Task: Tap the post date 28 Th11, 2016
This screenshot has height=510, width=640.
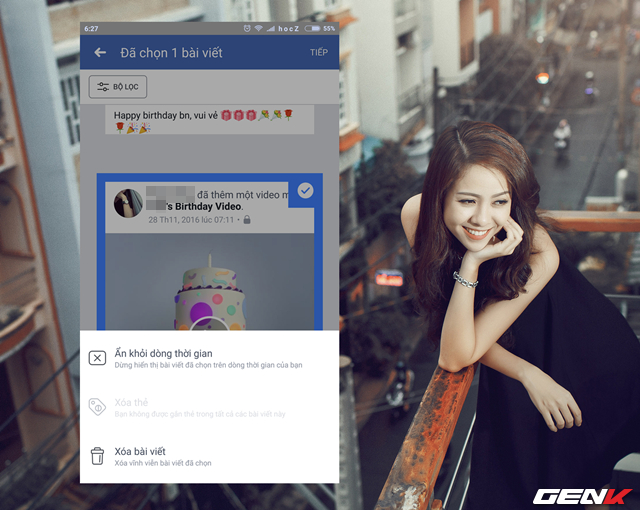Action: [191, 220]
